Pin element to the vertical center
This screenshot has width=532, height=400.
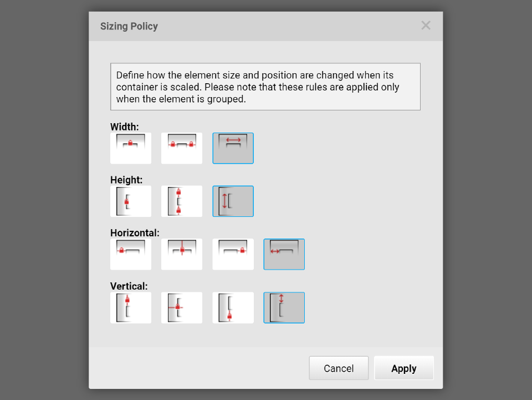[x=182, y=307]
